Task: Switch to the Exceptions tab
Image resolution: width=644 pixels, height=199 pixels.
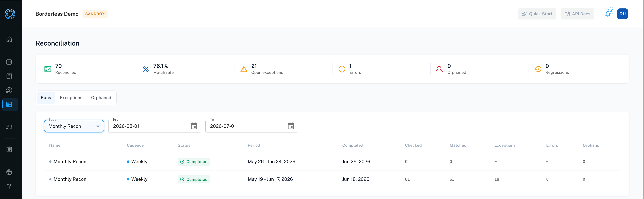Action: click(71, 98)
